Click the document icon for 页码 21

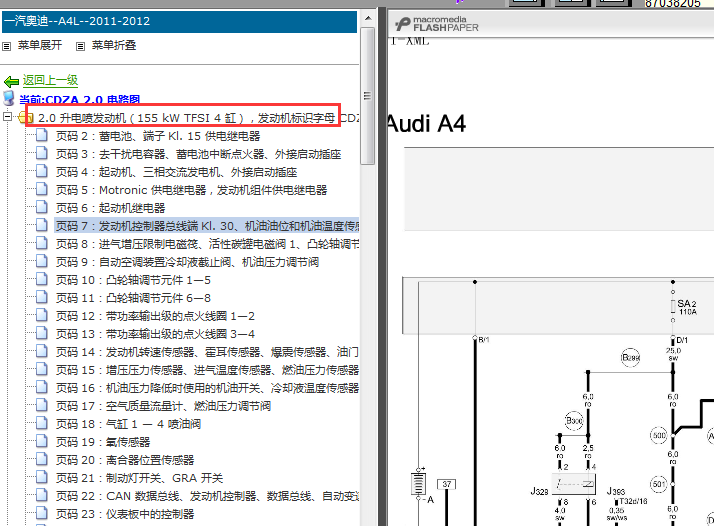41,477
